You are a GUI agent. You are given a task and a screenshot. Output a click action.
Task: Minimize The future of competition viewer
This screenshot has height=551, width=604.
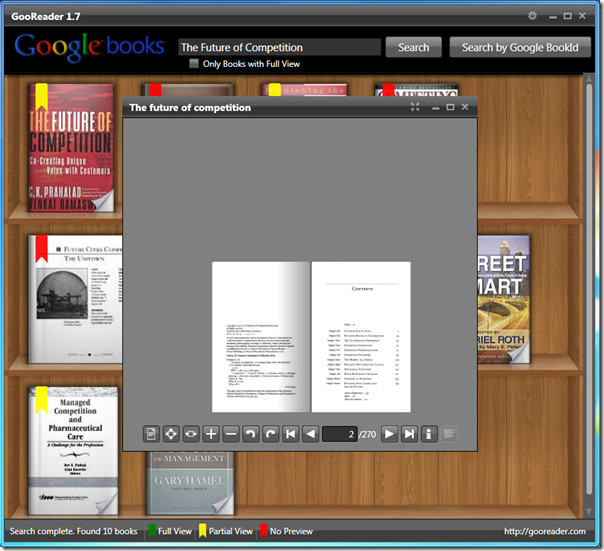click(436, 108)
